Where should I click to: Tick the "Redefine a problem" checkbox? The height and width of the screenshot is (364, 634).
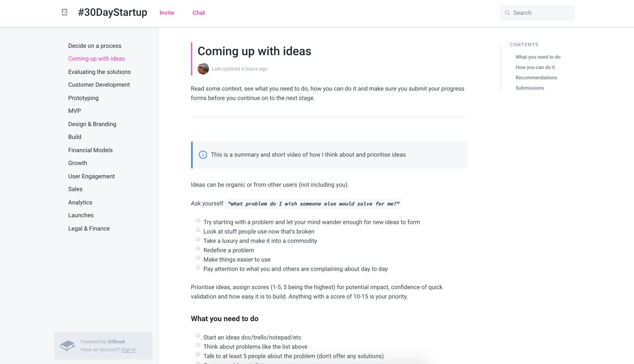coord(198,249)
